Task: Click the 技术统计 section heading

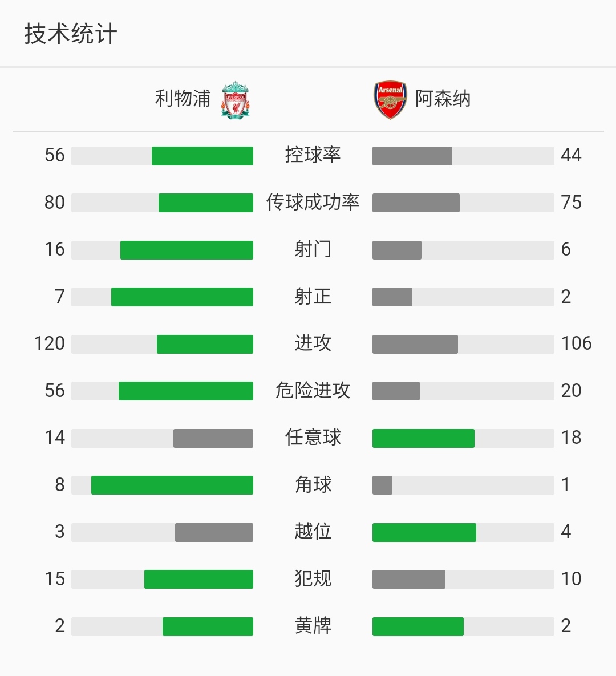Action: coord(71,34)
